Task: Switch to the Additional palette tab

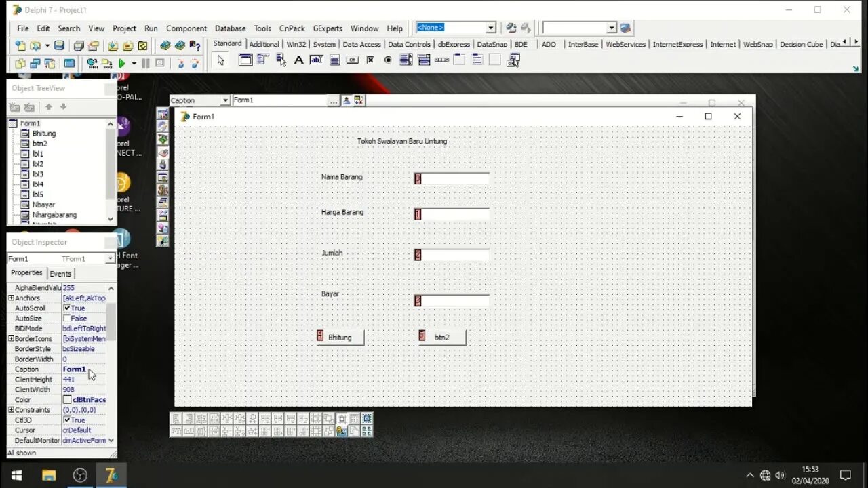Action: coord(264,44)
